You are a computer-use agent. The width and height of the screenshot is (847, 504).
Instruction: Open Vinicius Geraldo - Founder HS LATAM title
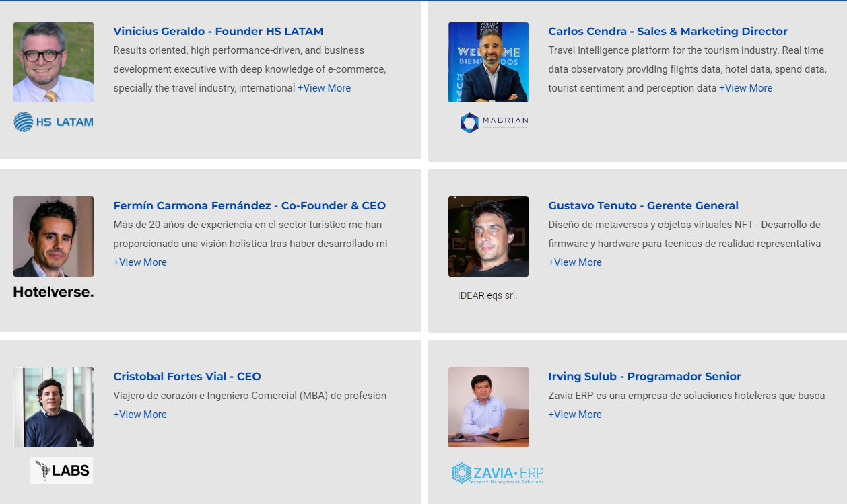click(218, 31)
